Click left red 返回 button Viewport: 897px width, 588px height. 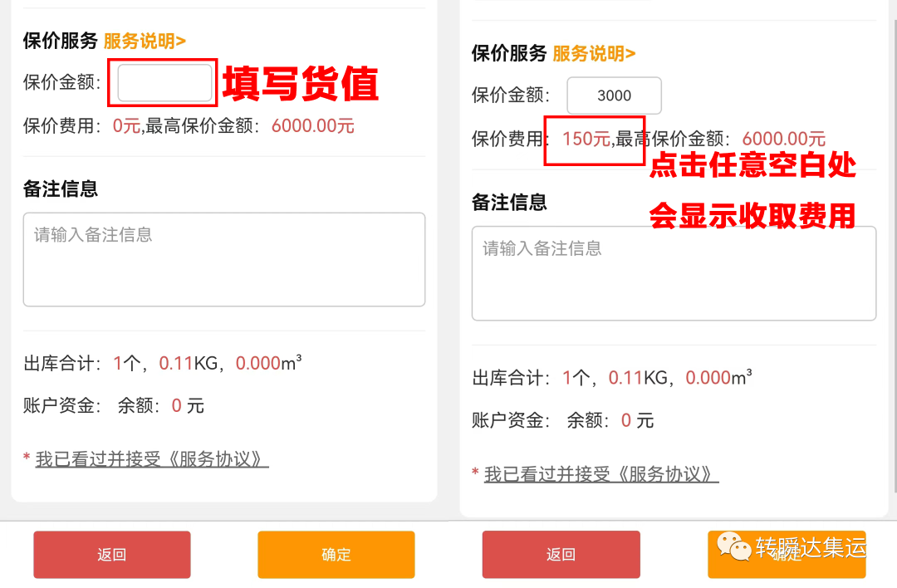click(112, 554)
